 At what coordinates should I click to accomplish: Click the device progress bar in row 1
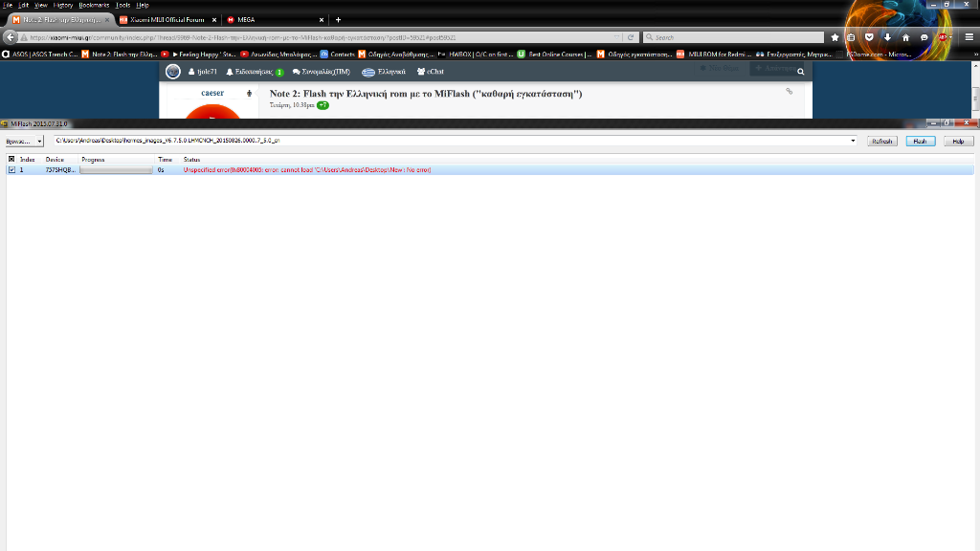pyautogui.click(x=116, y=170)
